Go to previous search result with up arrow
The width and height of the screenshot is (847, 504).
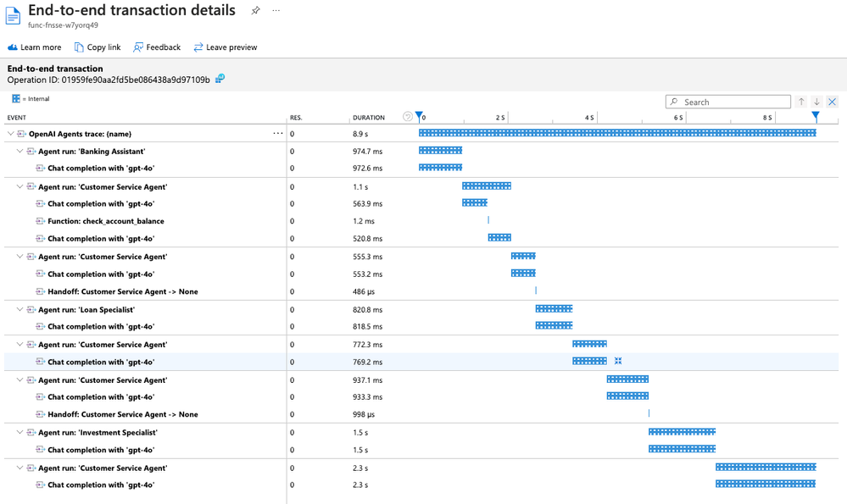(801, 102)
